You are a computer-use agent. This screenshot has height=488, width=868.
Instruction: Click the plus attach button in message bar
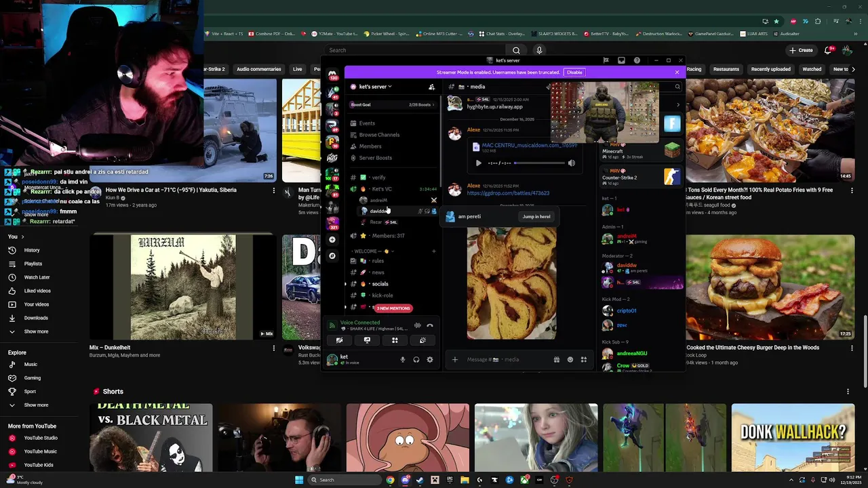point(455,359)
